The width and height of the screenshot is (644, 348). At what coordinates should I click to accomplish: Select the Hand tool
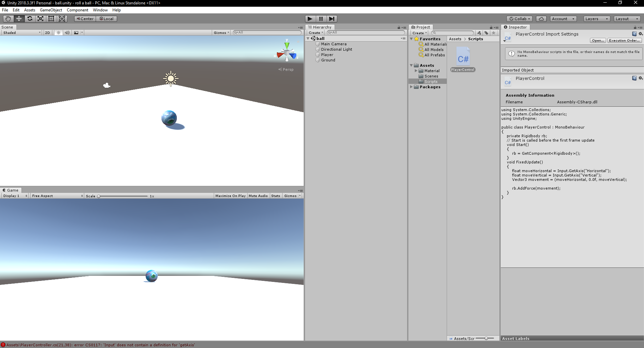click(8, 19)
